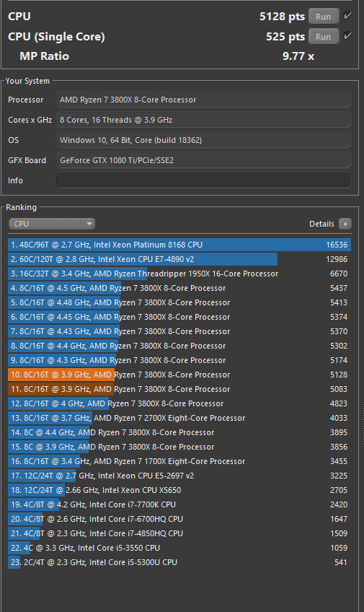Select the rank 11 Ryzen 3800X entry
The image size is (364, 612).
pos(179,389)
